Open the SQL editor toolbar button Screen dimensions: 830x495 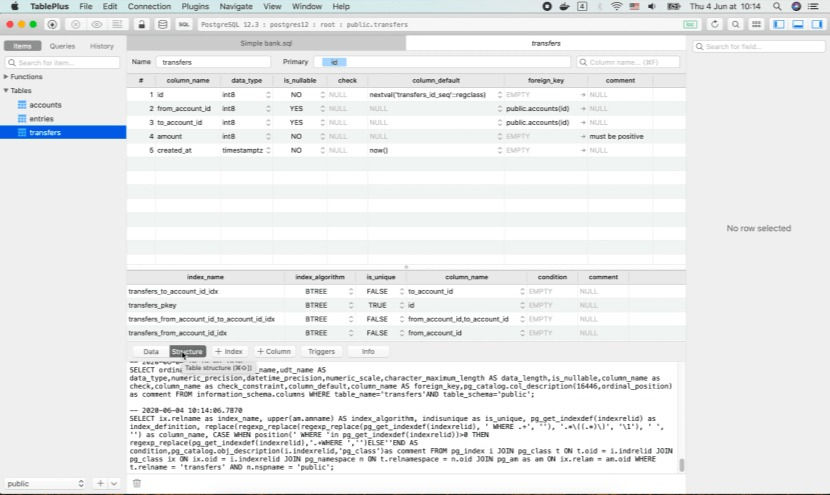[184, 24]
